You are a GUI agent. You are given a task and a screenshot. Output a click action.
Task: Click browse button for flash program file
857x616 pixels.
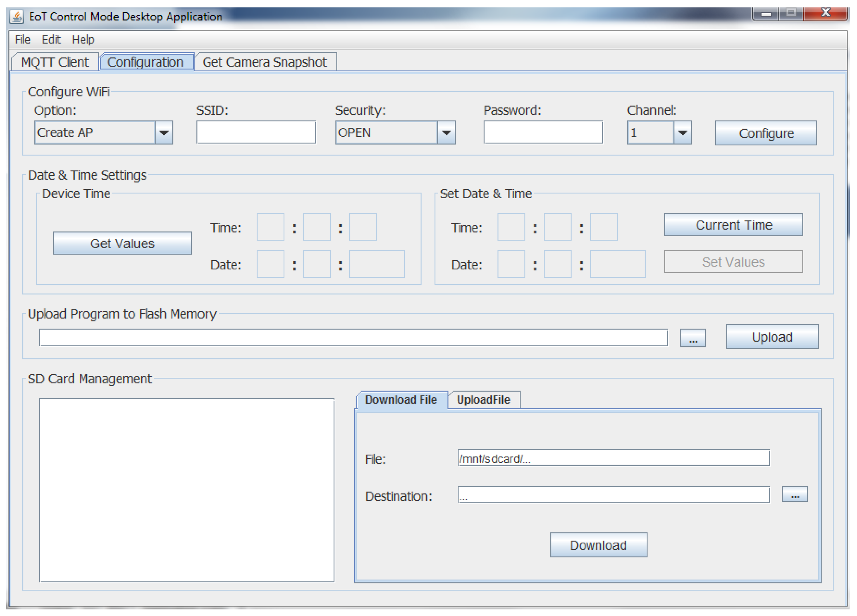[x=692, y=338]
